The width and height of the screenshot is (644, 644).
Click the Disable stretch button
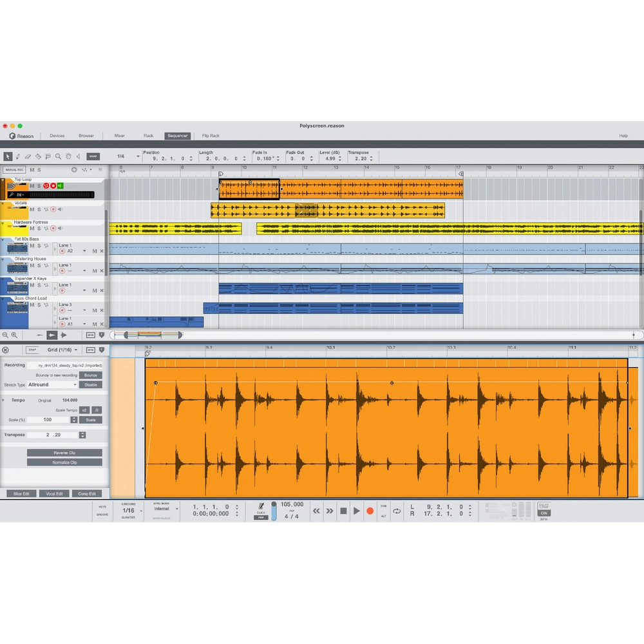click(91, 385)
